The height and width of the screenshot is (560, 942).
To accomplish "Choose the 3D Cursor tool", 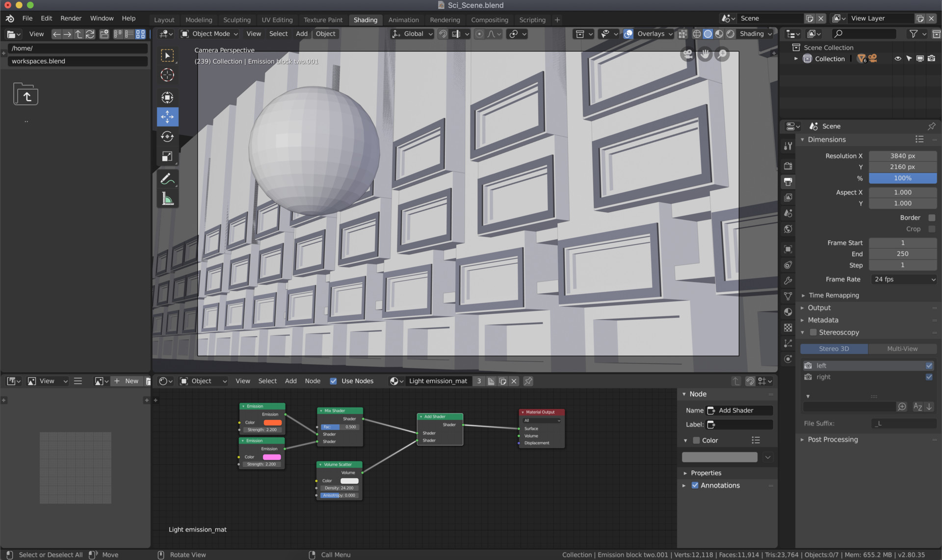I will click(167, 75).
